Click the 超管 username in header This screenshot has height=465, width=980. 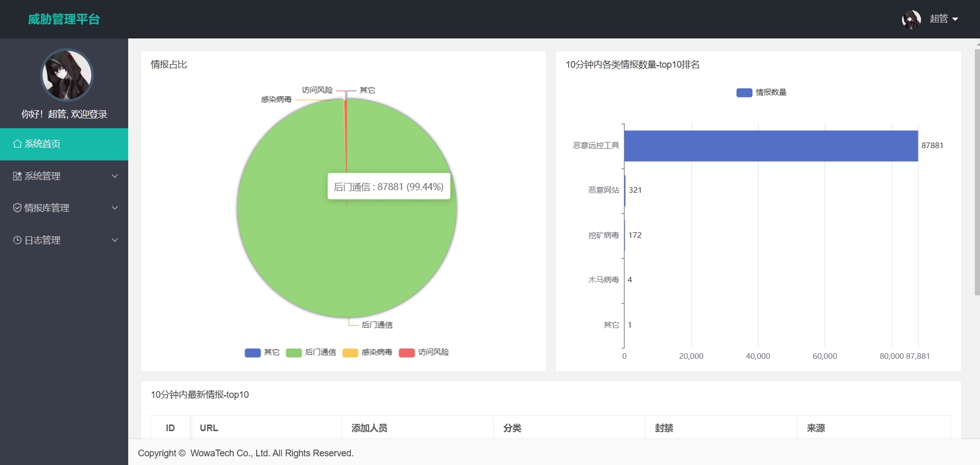click(939, 19)
